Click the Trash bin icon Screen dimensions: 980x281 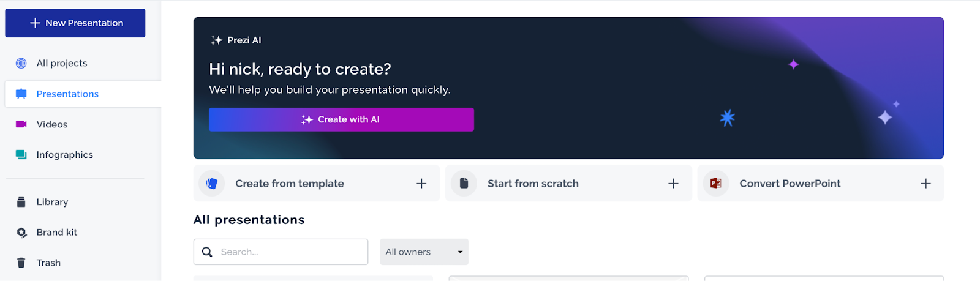(x=21, y=263)
